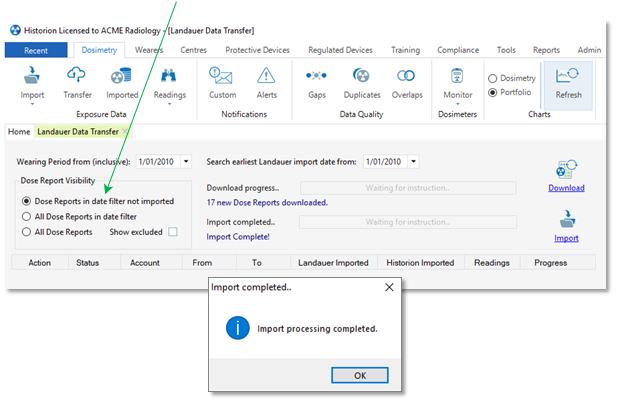The image size is (618, 404).
Task: Select the Landauer Data Transfer document tab
Action: point(78,132)
